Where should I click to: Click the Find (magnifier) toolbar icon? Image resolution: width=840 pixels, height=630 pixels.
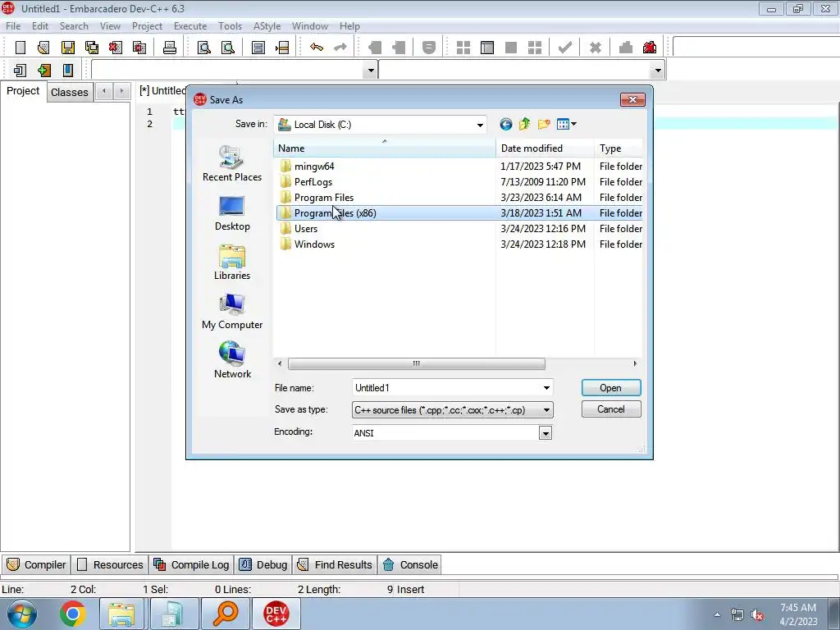204,48
